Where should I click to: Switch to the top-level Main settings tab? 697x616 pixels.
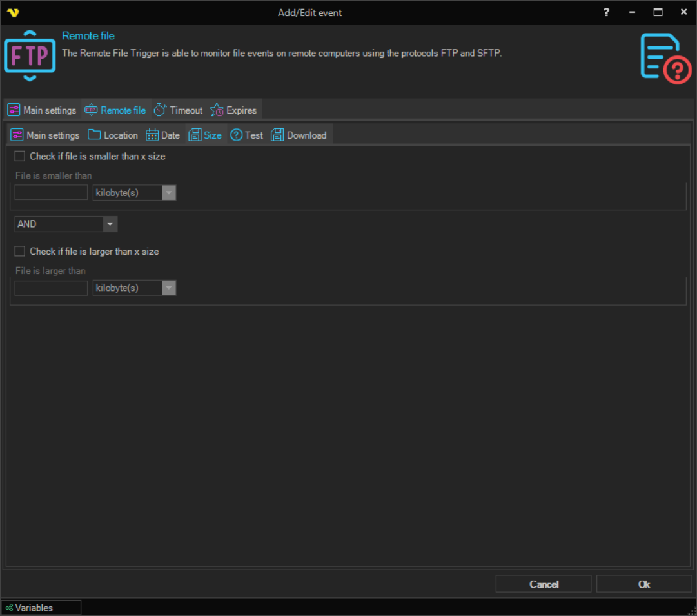click(x=43, y=110)
